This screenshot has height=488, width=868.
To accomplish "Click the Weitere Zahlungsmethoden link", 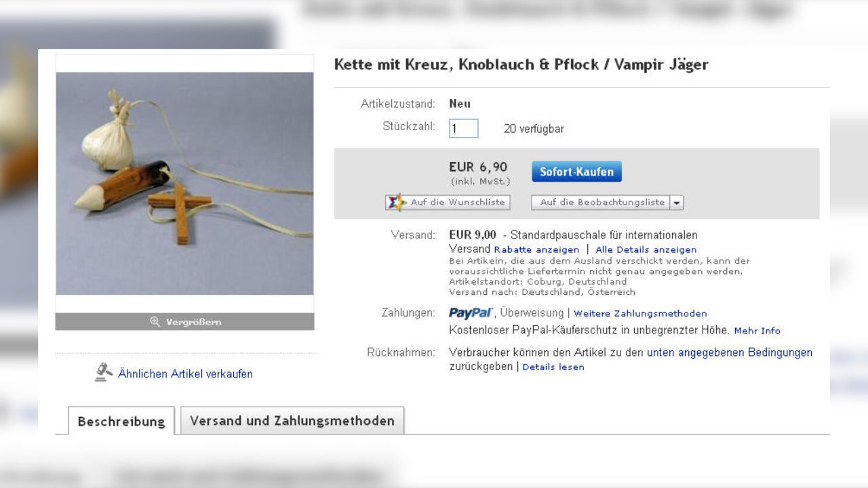I will (x=640, y=313).
